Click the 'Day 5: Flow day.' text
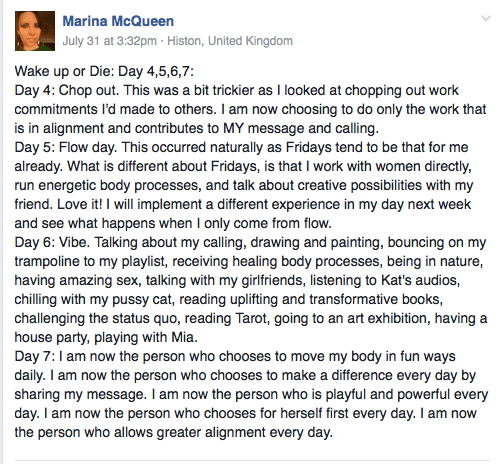Viewport: 502px width, 464px height. [x=66, y=147]
